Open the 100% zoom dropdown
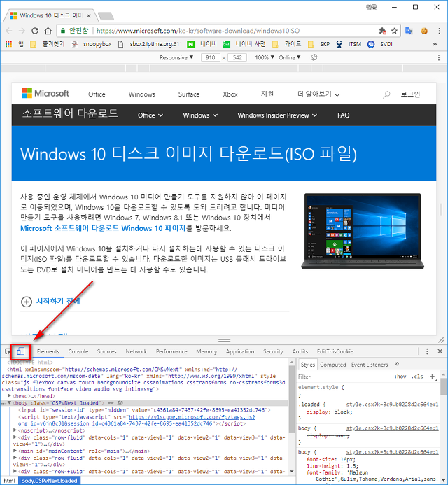 click(x=265, y=57)
